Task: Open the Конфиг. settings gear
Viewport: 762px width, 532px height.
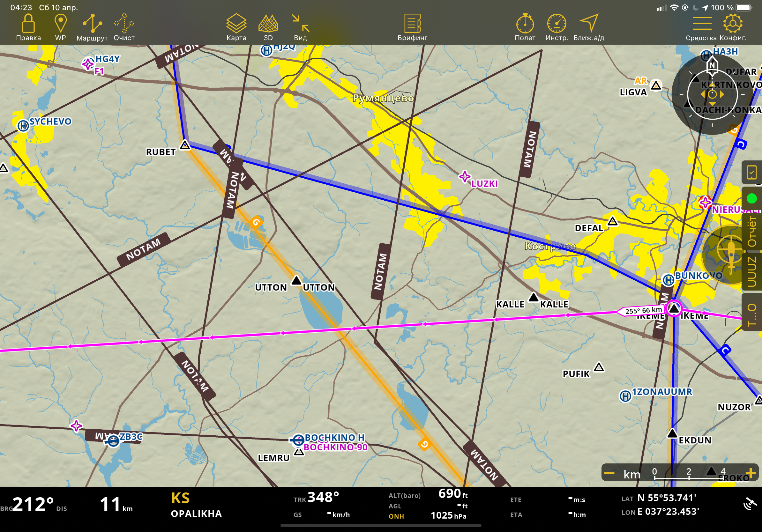Action: [733, 24]
